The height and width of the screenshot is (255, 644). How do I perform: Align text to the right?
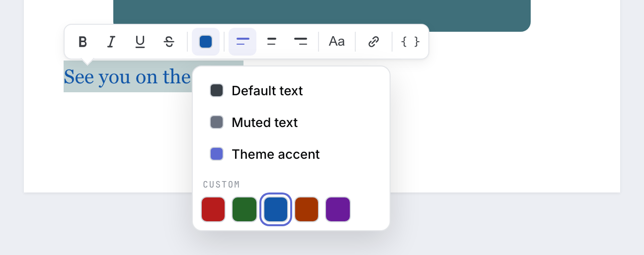click(300, 42)
